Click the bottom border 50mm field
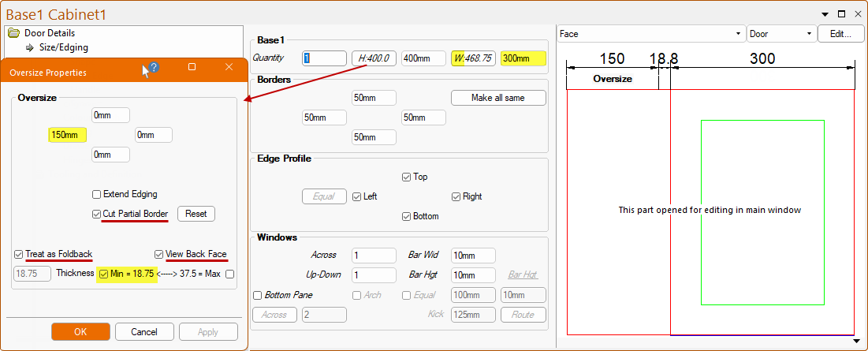The height and width of the screenshot is (351, 868). [x=374, y=136]
